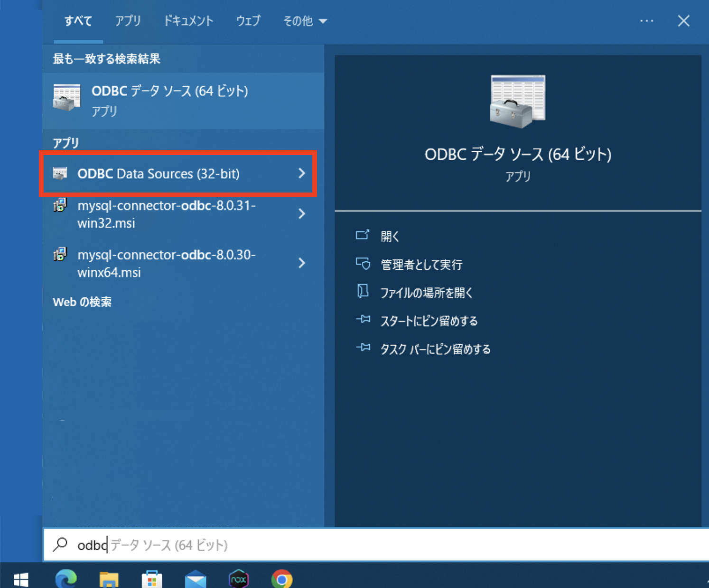
Task: Open Microsoft Store from taskbar
Action: 152,579
